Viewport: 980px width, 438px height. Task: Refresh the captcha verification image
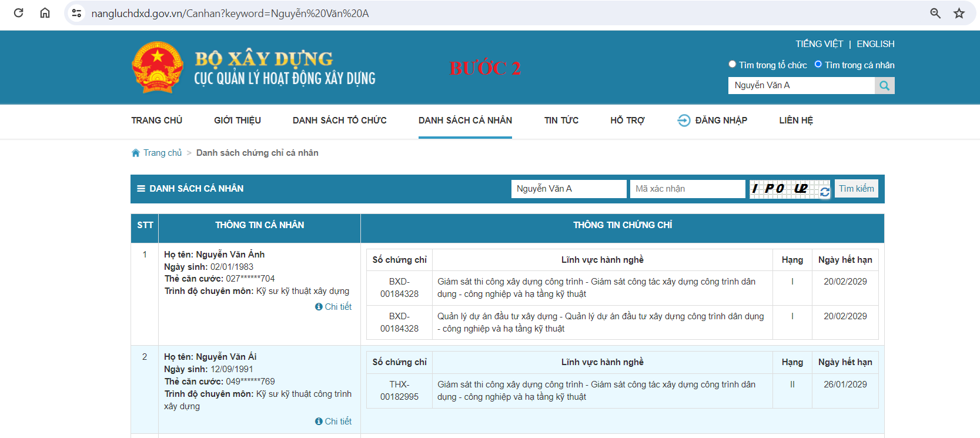click(825, 192)
